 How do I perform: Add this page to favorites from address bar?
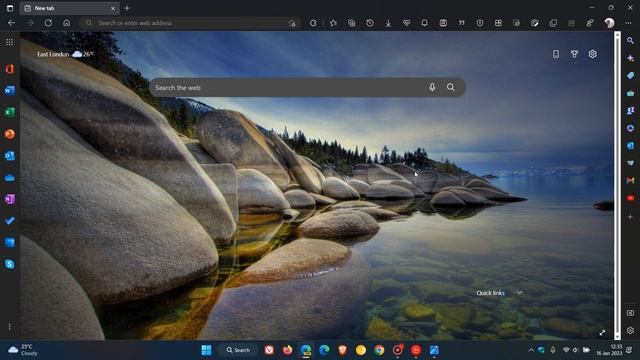292,23
